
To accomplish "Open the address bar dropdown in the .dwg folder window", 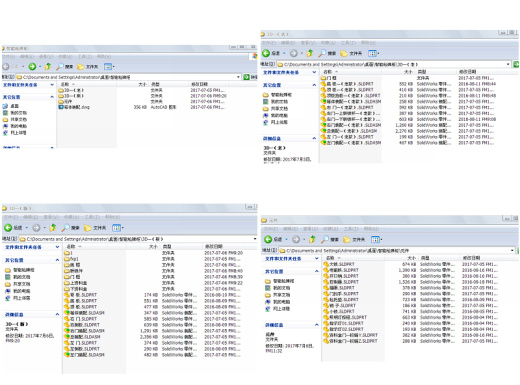I will 239,77.
